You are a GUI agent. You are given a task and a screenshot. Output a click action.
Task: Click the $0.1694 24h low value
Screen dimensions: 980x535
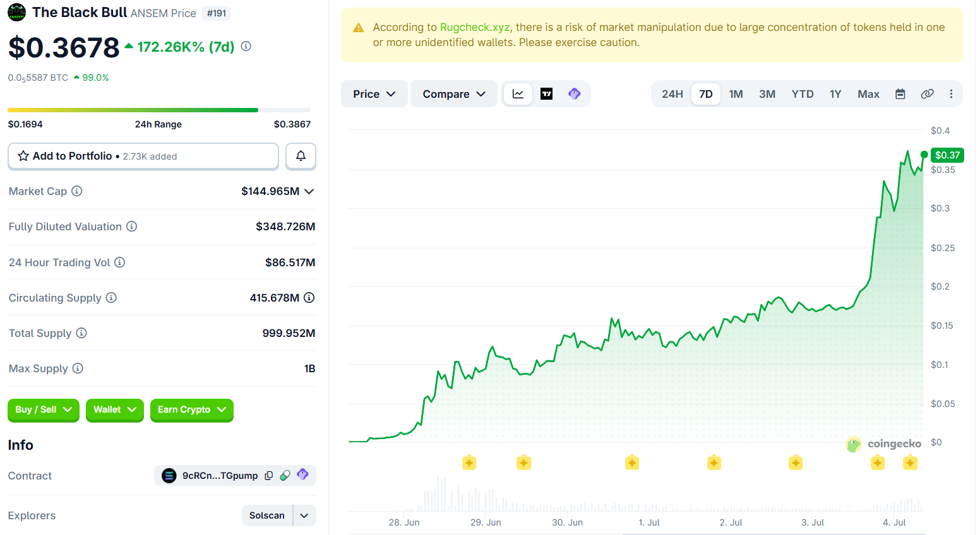[x=25, y=124]
